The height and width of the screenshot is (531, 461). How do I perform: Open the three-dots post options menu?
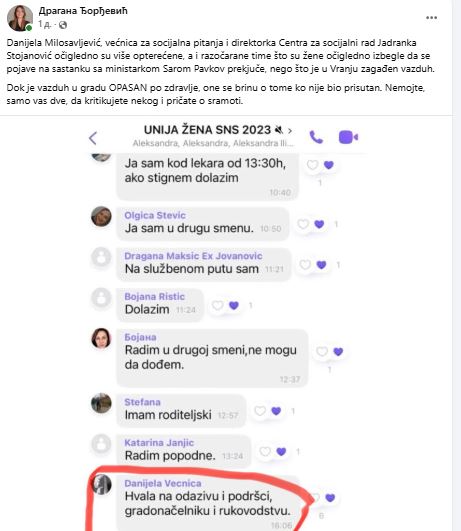point(431,18)
